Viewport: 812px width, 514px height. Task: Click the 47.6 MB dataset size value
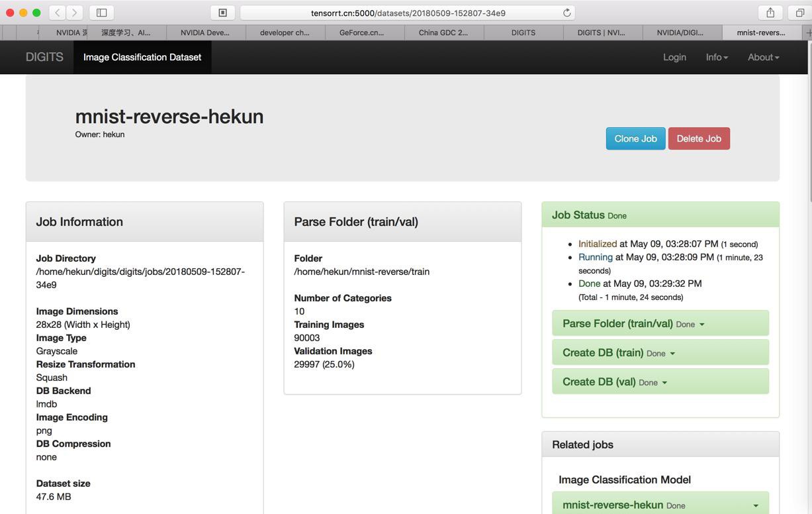[54, 497]
